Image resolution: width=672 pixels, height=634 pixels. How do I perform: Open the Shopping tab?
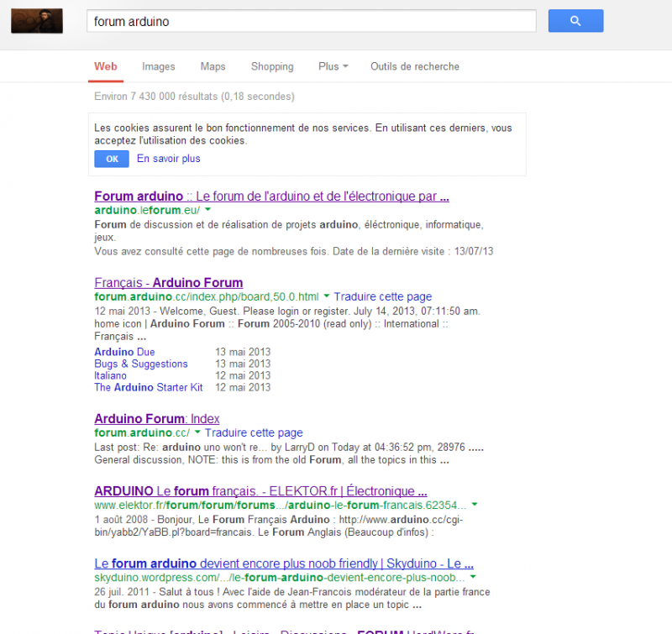[272, 66]
